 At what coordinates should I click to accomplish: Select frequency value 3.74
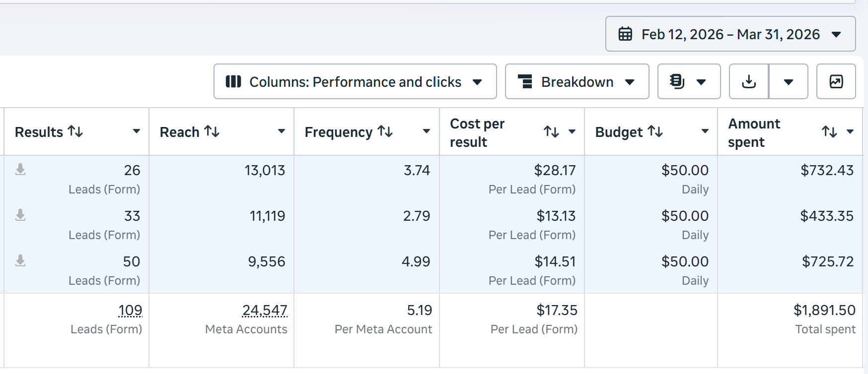pyautogui.click(x=417, y=170)
